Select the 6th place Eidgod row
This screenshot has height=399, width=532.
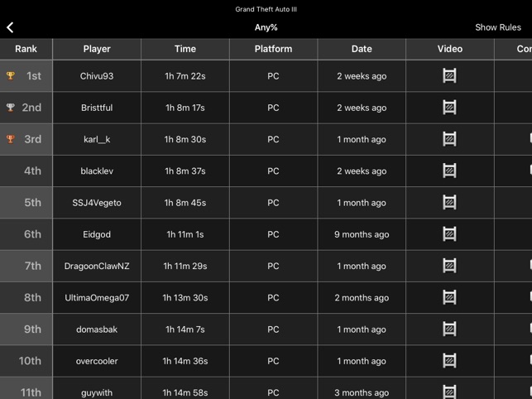266,234
